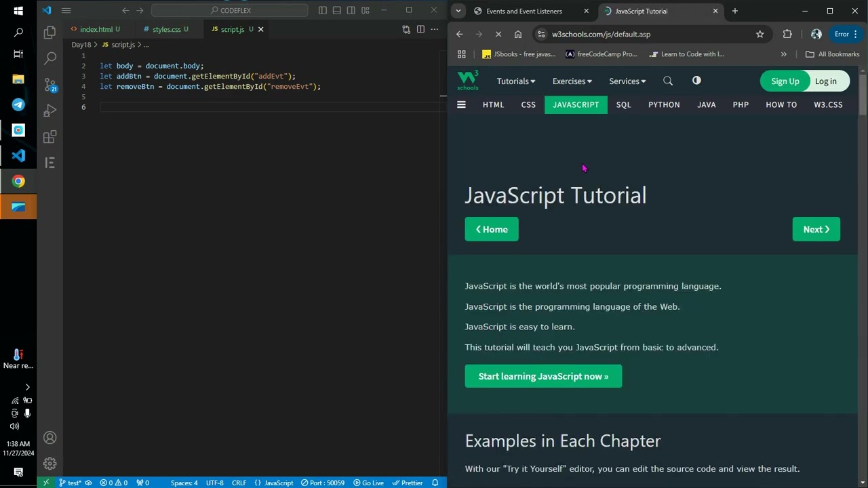The image size is (868, 488).
Task: Open the All Bookmarks folder
Action: click(832, 54)
